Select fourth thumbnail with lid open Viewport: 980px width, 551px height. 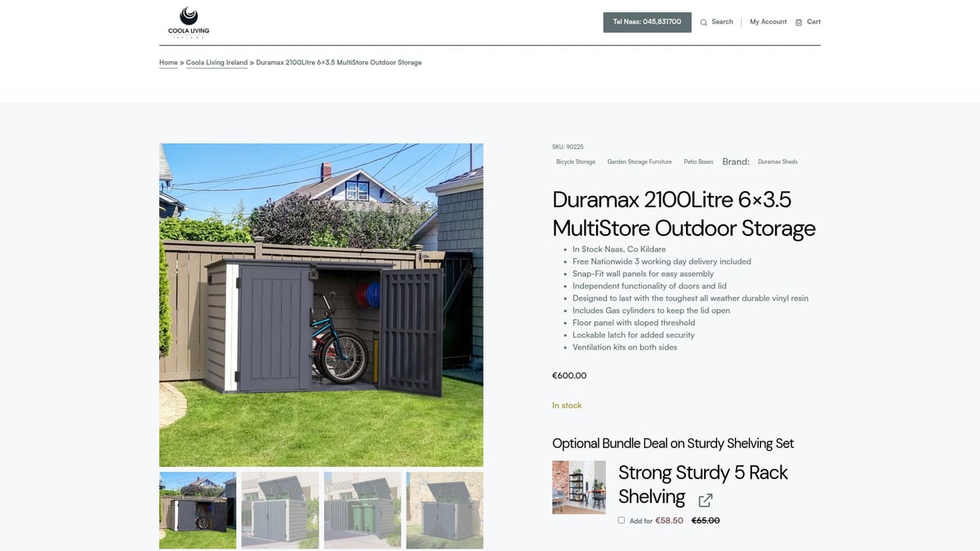coord(445,510)
